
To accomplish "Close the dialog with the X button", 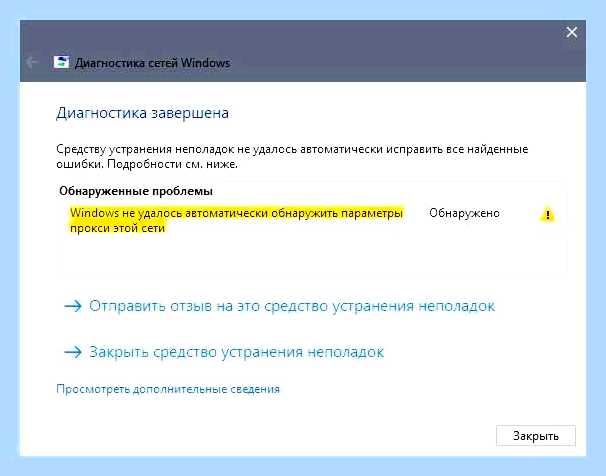I will point(572,32).
